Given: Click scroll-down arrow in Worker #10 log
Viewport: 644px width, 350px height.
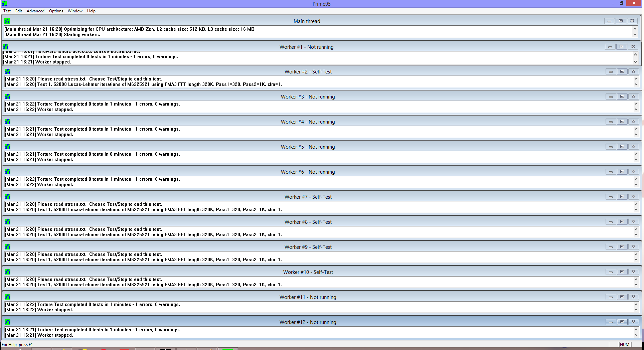Looking at the screenshot, I should coord(636,285).
